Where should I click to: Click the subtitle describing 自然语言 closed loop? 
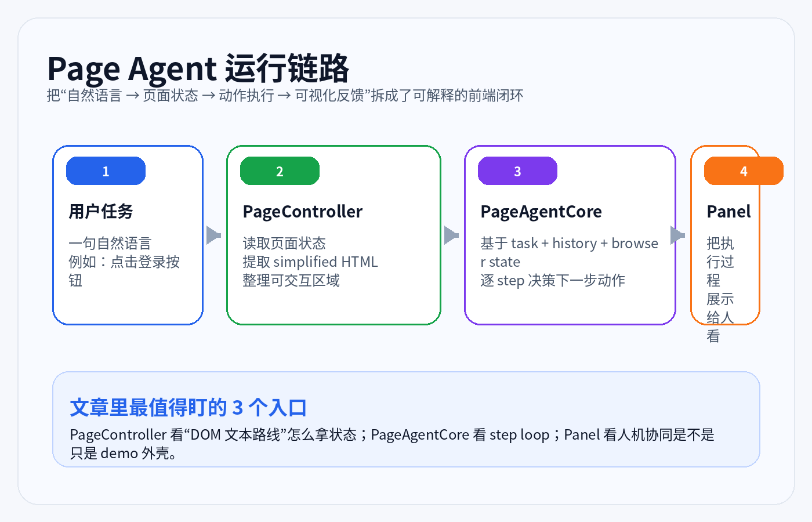[285, 95]
